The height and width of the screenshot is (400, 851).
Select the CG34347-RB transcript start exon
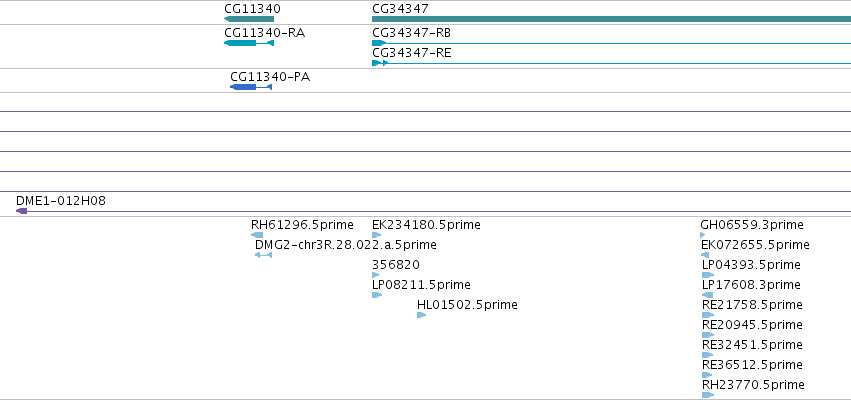point(379,43)
